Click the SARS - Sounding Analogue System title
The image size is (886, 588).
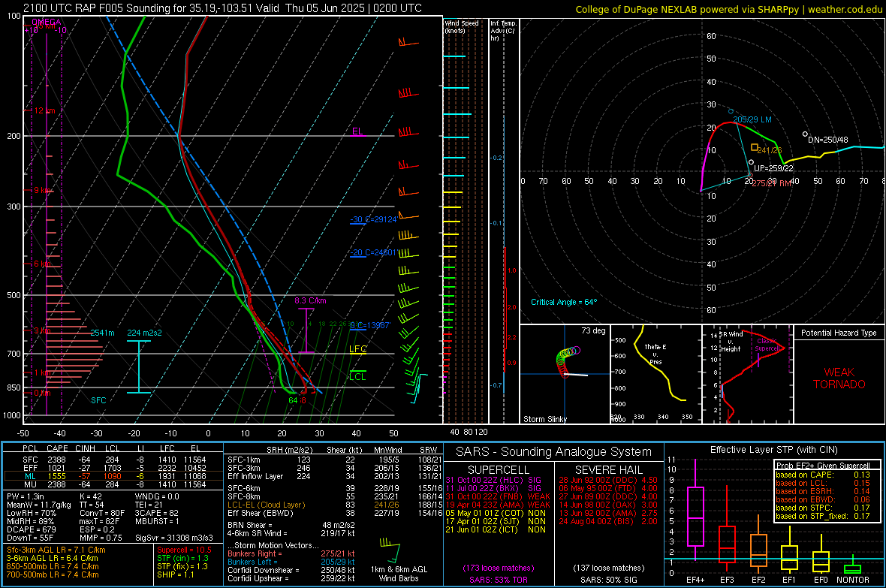pyautogui.click(x=553, y=452)
